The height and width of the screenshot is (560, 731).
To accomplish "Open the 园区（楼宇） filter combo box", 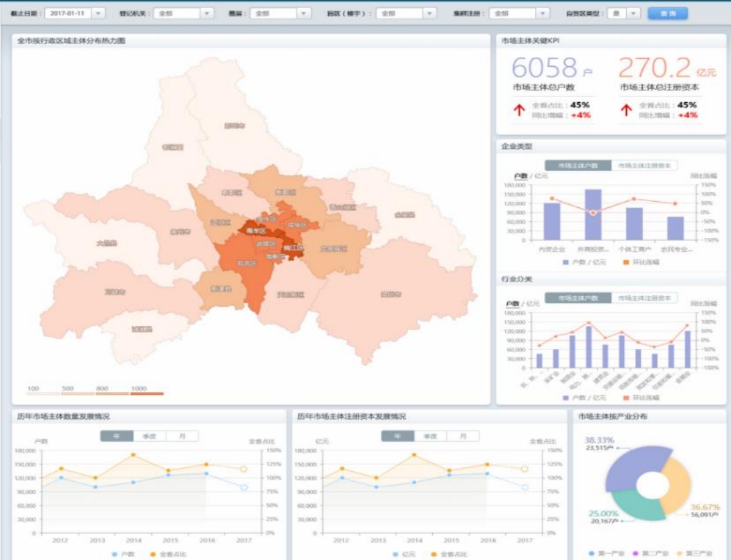I will pyautogui.click(x=407, y=13).
